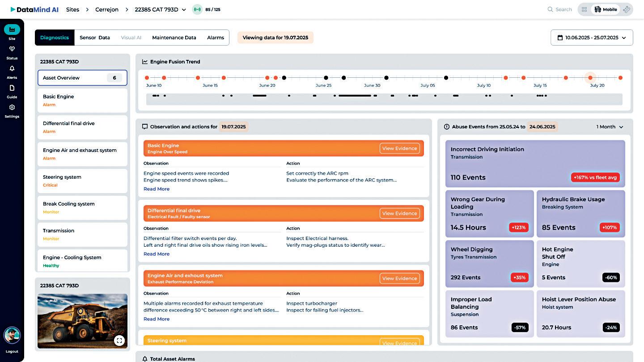Go to Sites breadcrumb
Screen dimensions: 644x362
coord(73,9)
